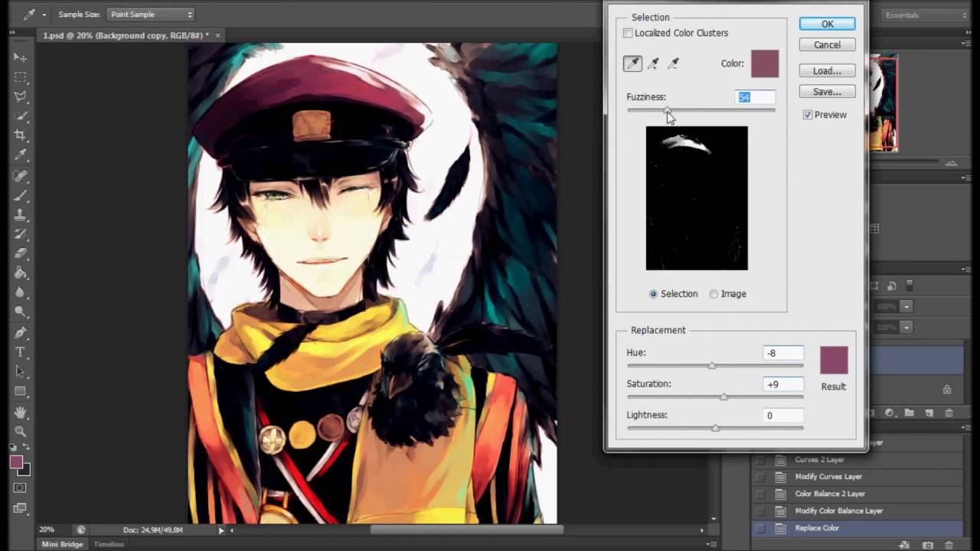
Task: Toggle Quick Mask mode
Action: [21, 487]
